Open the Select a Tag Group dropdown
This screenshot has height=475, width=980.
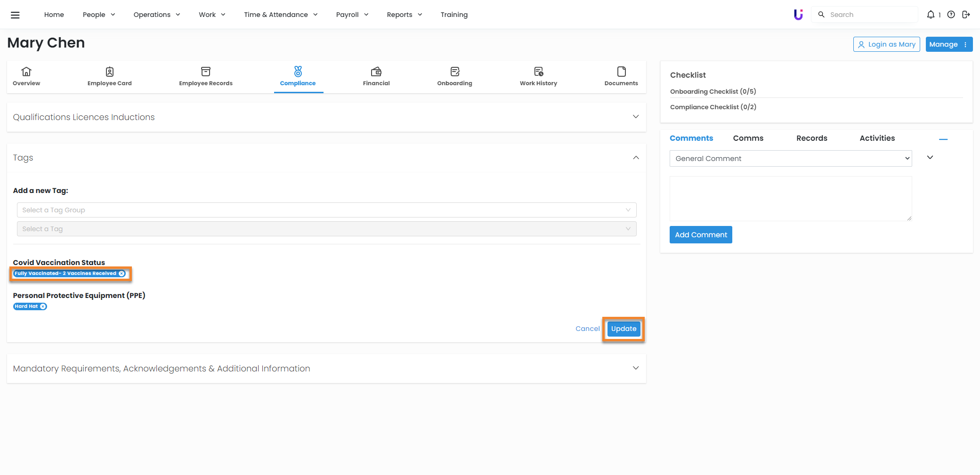pyautogui.click(x=326, y=210)
